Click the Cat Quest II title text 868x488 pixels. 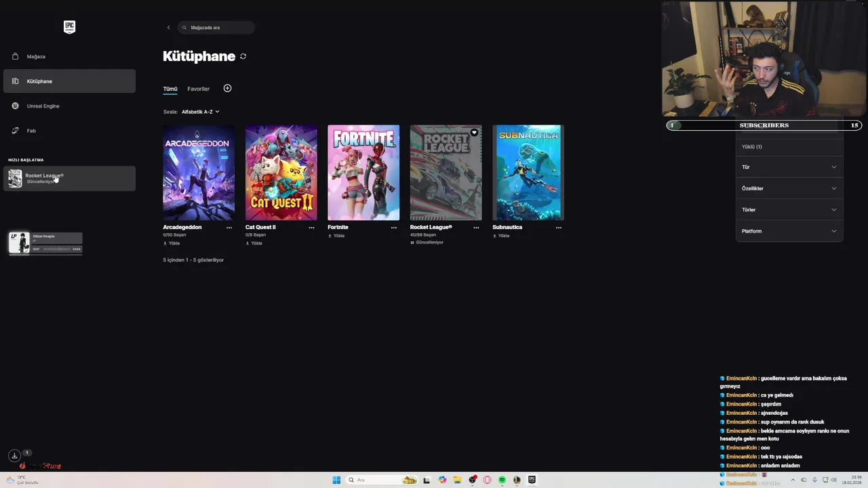click(x=260, y=227)
